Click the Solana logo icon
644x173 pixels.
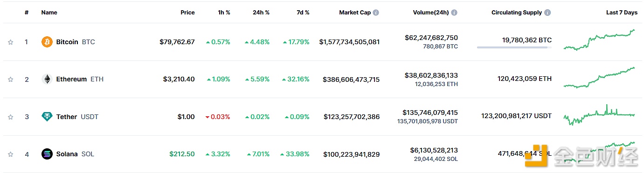click(x=47, y=154)
